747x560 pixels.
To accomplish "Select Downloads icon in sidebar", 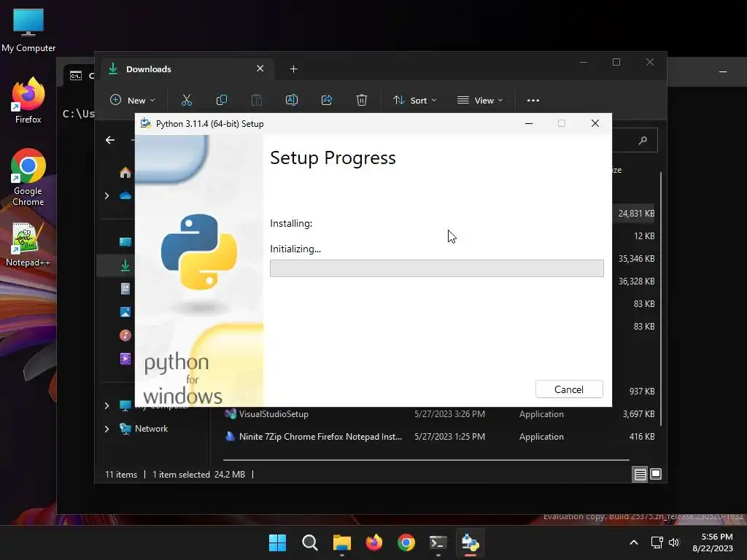I will (x=125, y=265).
